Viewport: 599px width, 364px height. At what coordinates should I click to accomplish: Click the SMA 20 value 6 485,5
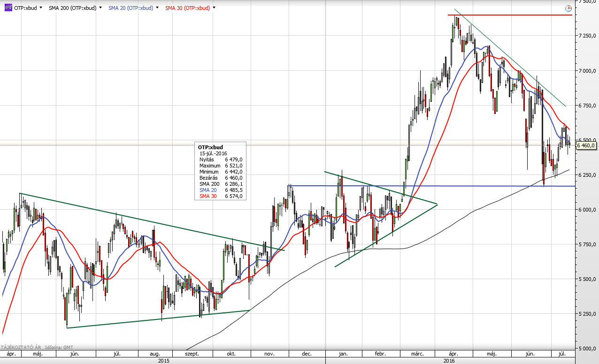[233, 190]
